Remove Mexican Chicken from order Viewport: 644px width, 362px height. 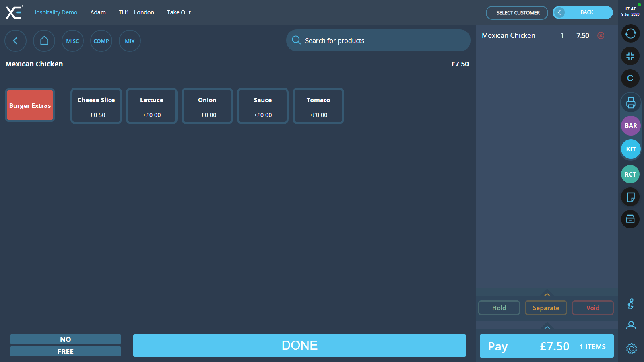601,35
